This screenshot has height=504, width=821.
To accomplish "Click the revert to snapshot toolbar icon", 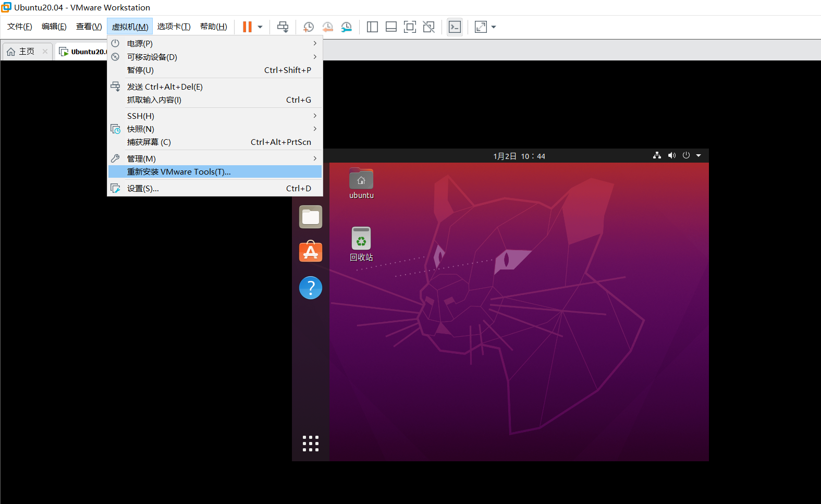I will [328, 27].
